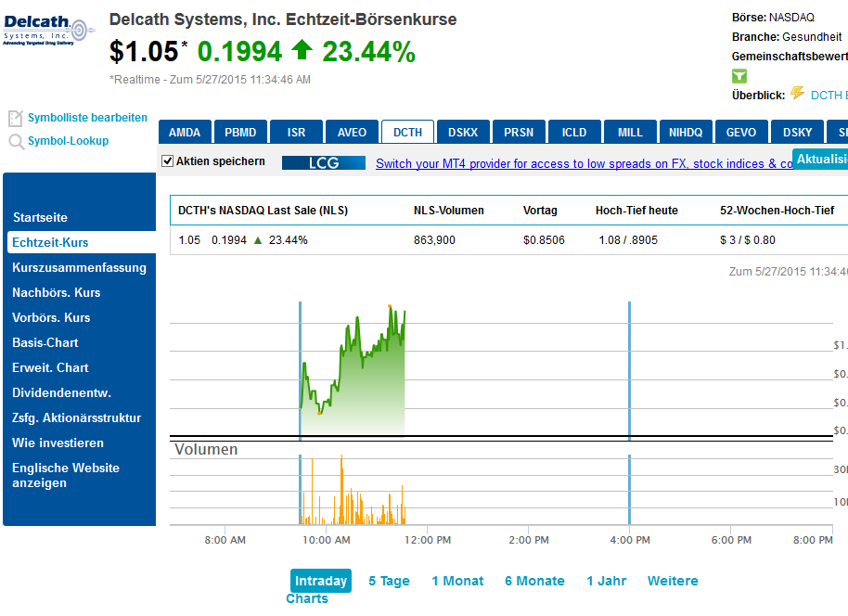
Task: Open the MT4 provider ad link
Action: click(x=583, y=164)
